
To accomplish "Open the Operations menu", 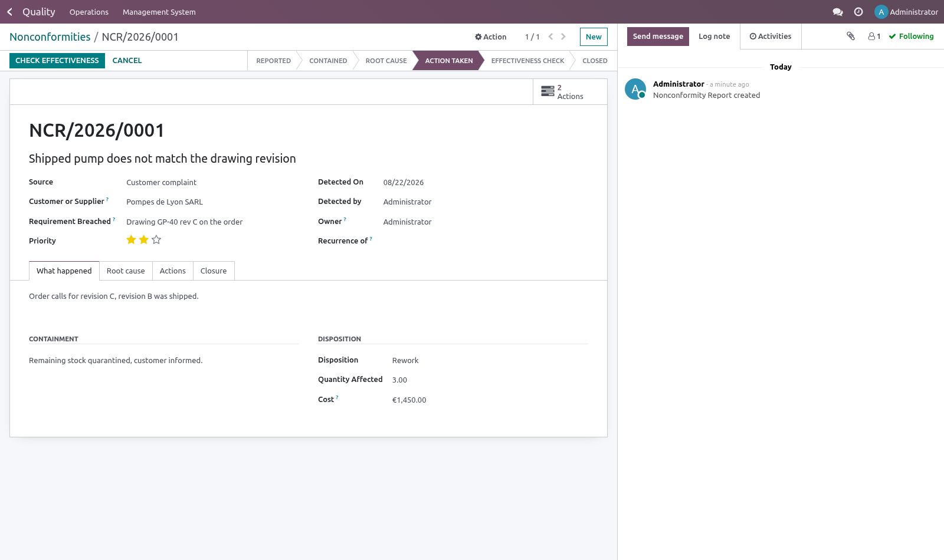I will (x=89, y=12).
